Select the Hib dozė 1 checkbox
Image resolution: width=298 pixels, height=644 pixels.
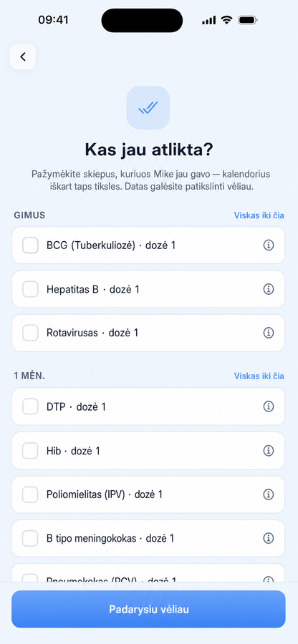30,451
